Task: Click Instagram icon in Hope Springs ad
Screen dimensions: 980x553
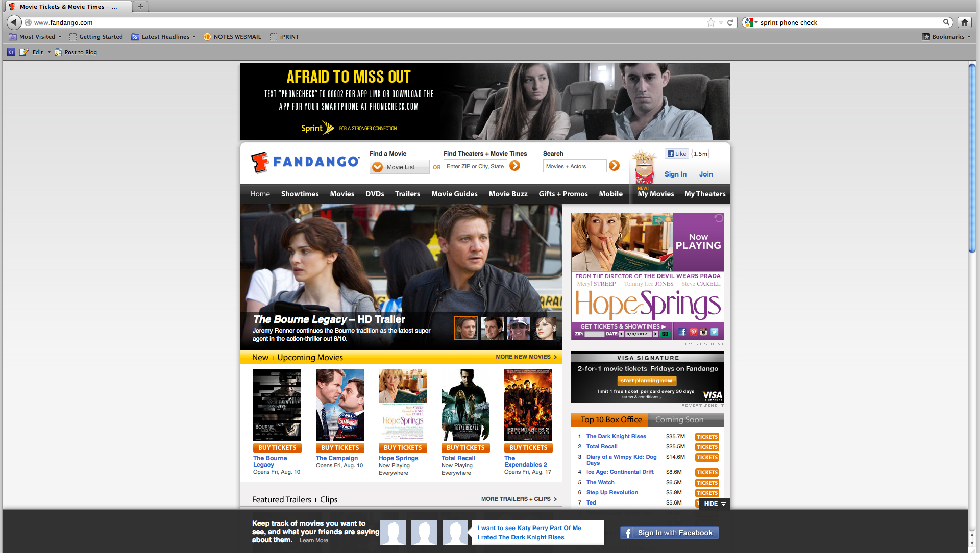Action: click(x=704, y=332)
